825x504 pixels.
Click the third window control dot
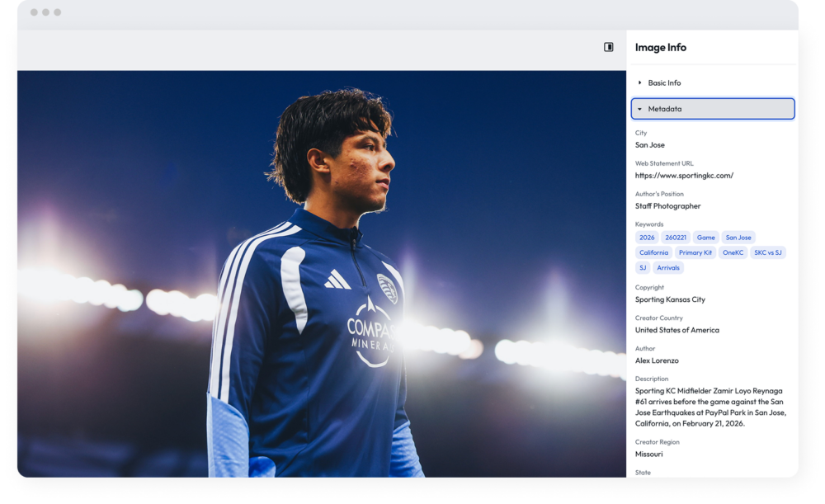57,12
